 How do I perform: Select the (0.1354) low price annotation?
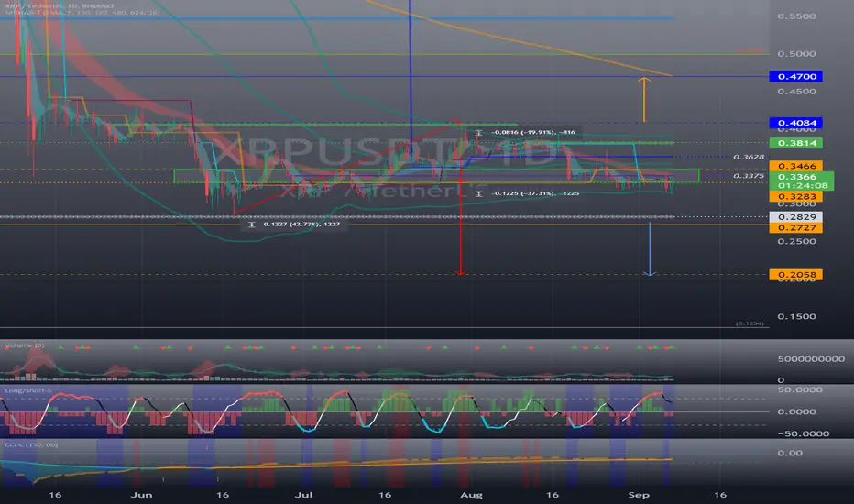750,323
